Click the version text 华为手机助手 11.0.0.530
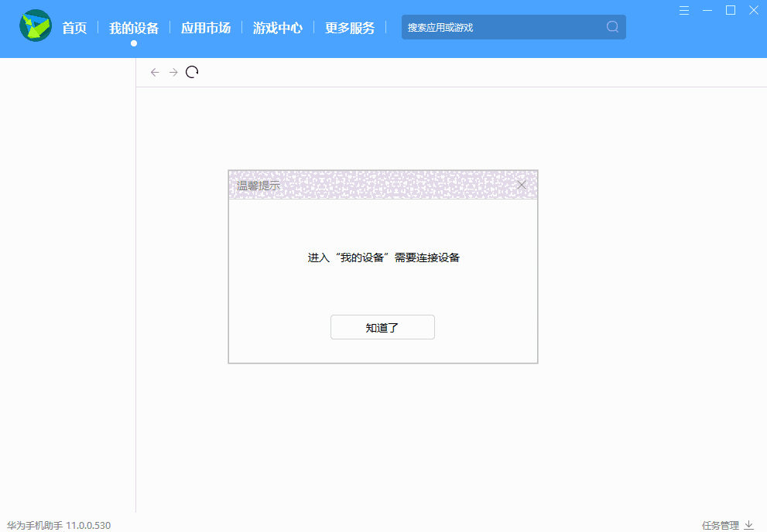Screen dimensions: 767x532 coord(58,525)
